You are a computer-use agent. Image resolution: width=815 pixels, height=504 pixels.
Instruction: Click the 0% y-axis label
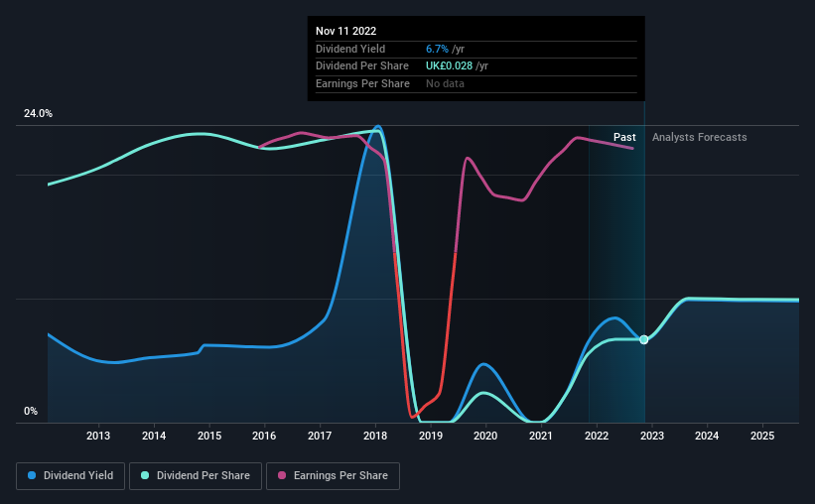pos(31,411)
